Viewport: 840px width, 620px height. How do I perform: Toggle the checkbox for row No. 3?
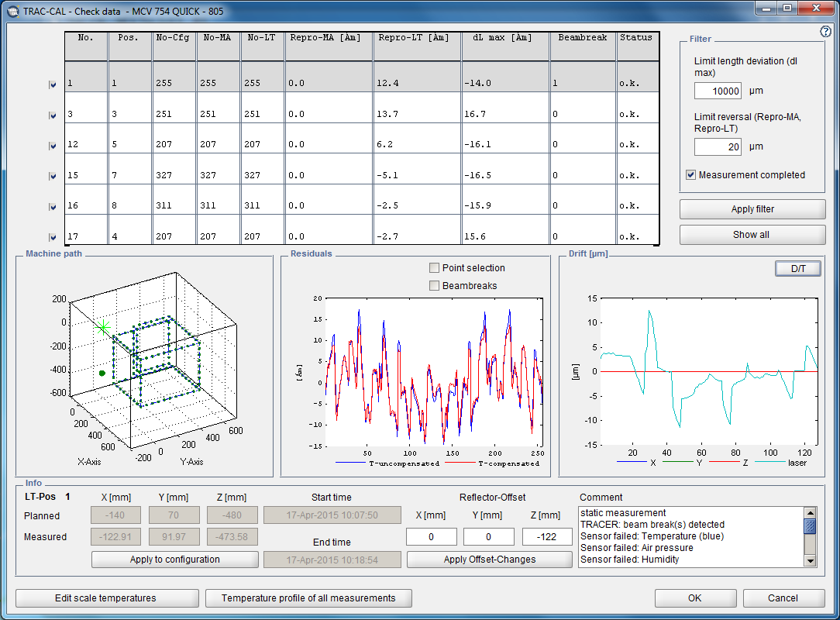point(53,115)
